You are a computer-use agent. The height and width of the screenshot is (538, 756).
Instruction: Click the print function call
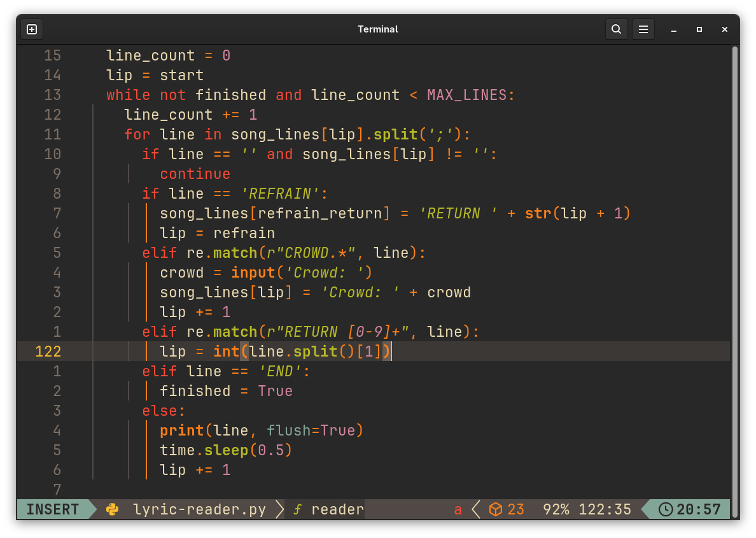pos(181,430)
